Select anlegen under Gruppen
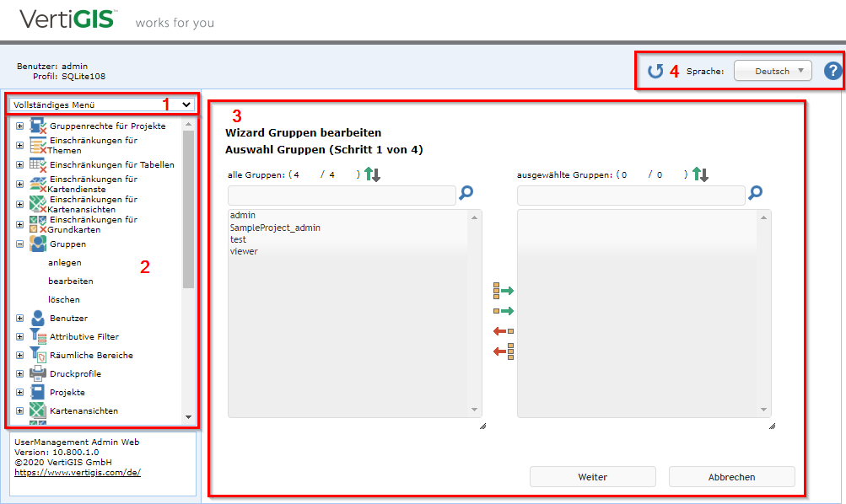This screenshot has width=846, height=504. pos(64,262)
